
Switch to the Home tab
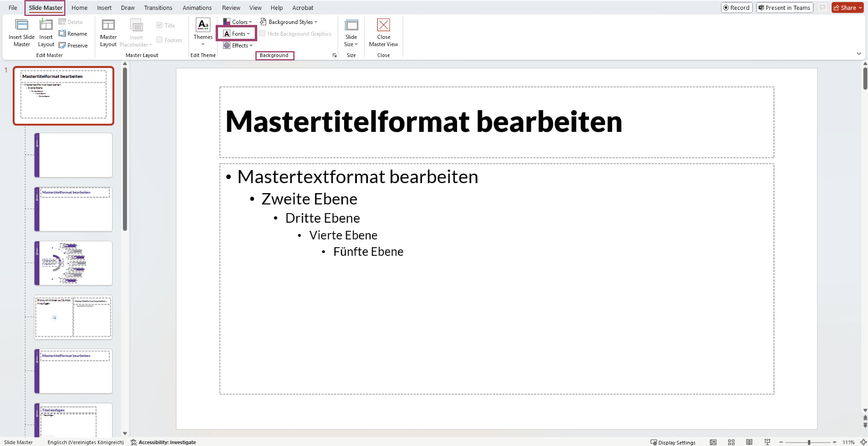click(80, 8)
